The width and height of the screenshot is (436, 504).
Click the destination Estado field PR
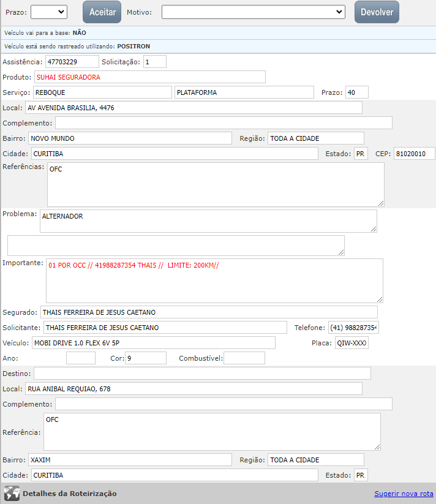pos(361,475)
